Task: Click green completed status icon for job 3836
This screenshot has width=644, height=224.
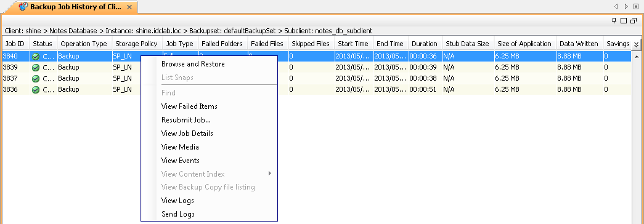Action: pos(36,89)
